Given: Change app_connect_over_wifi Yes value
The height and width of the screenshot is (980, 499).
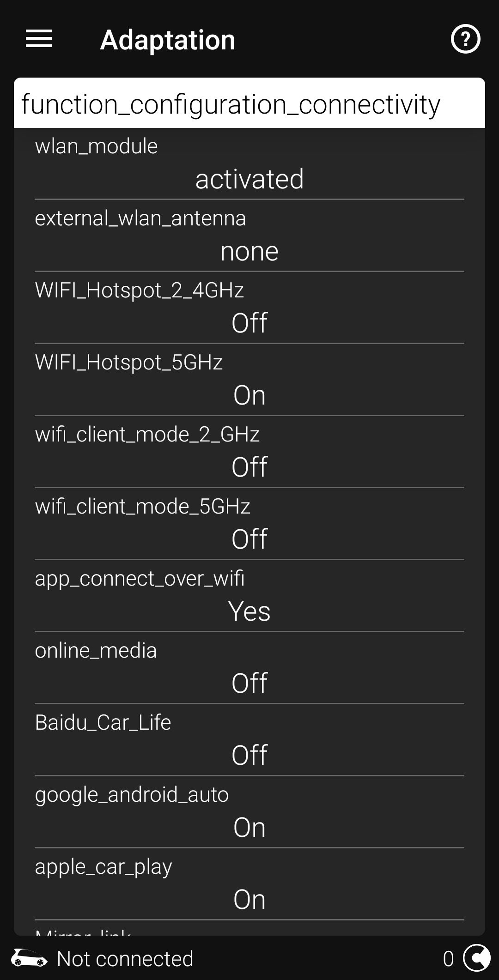Looking at the screenshot, I should (249, 611).
